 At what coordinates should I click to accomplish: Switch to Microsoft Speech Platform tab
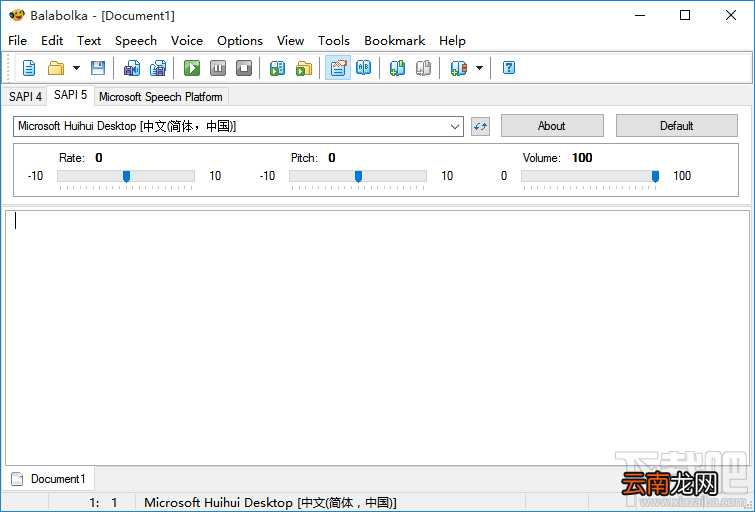coord(161,97)
